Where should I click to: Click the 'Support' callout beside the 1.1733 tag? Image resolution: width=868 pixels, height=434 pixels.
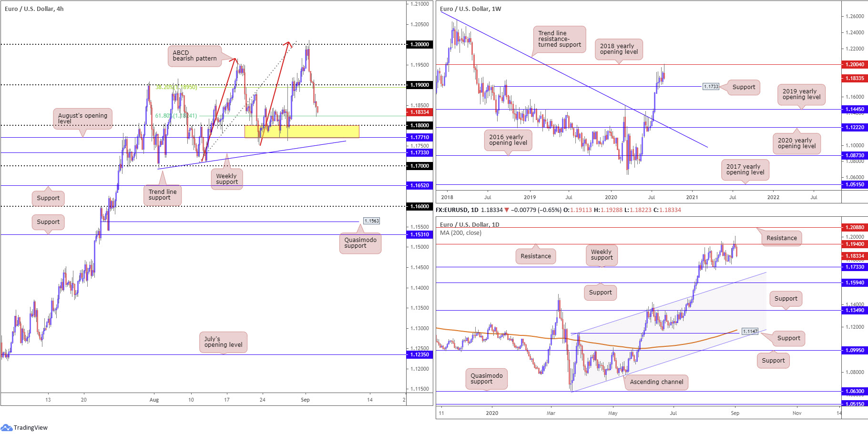(744, 87)
